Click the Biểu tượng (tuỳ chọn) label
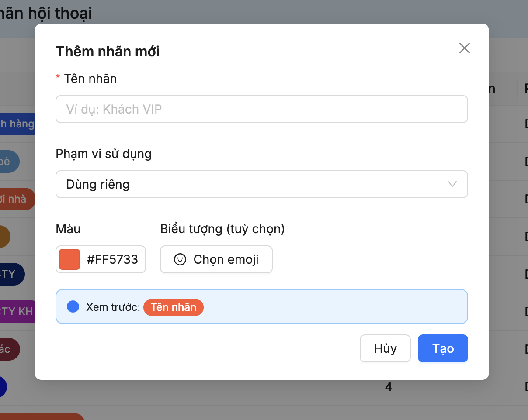The width and height of the screenshot is (528, 420). click(x=222, y=229)
